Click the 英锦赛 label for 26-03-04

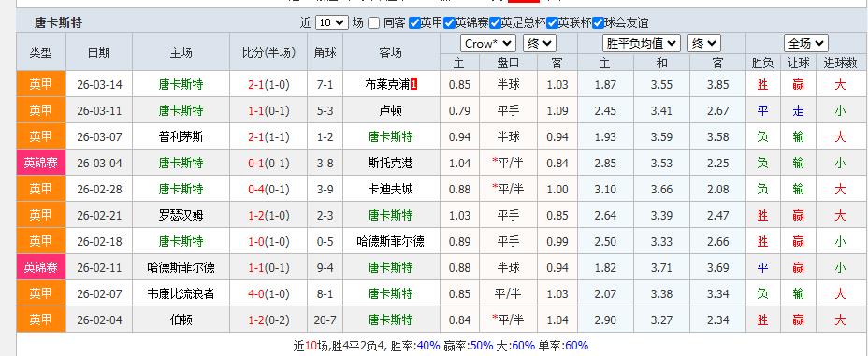coord(41,164)
